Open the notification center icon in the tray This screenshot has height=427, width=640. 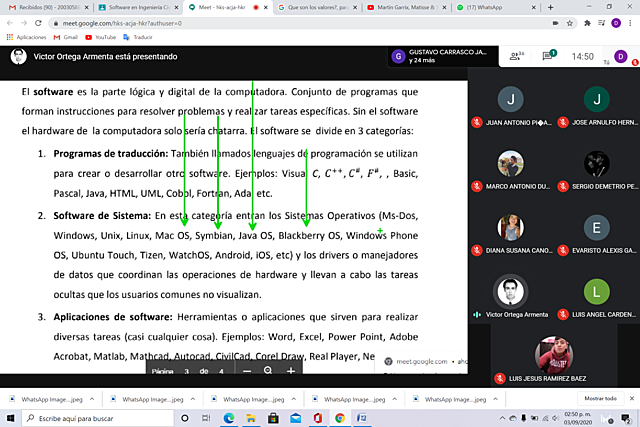(626, 418)
